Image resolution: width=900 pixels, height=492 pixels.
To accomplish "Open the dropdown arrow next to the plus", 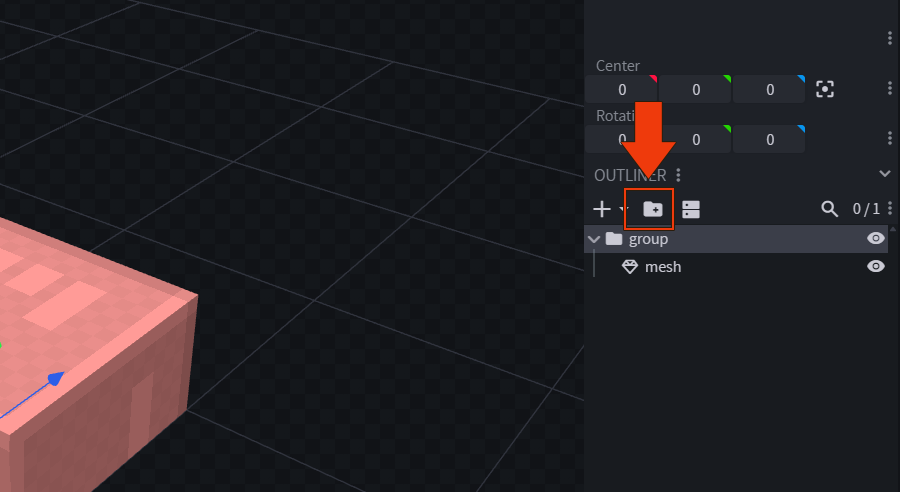I will click(623, 210).
